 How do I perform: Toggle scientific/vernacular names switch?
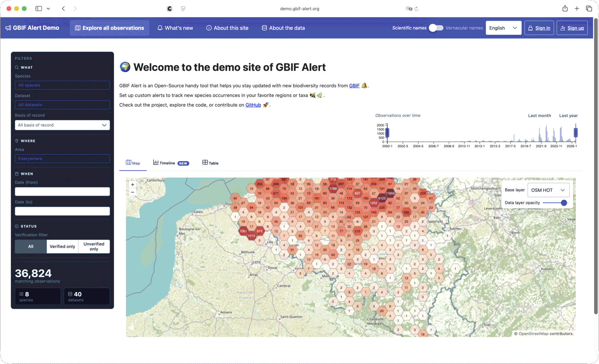coord(436,28)
